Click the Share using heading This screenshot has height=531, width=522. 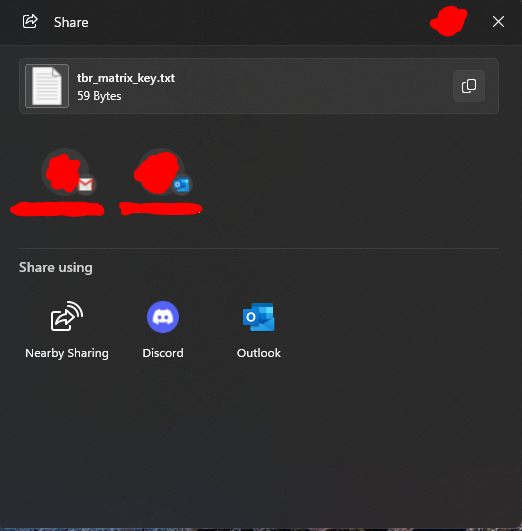56,268
